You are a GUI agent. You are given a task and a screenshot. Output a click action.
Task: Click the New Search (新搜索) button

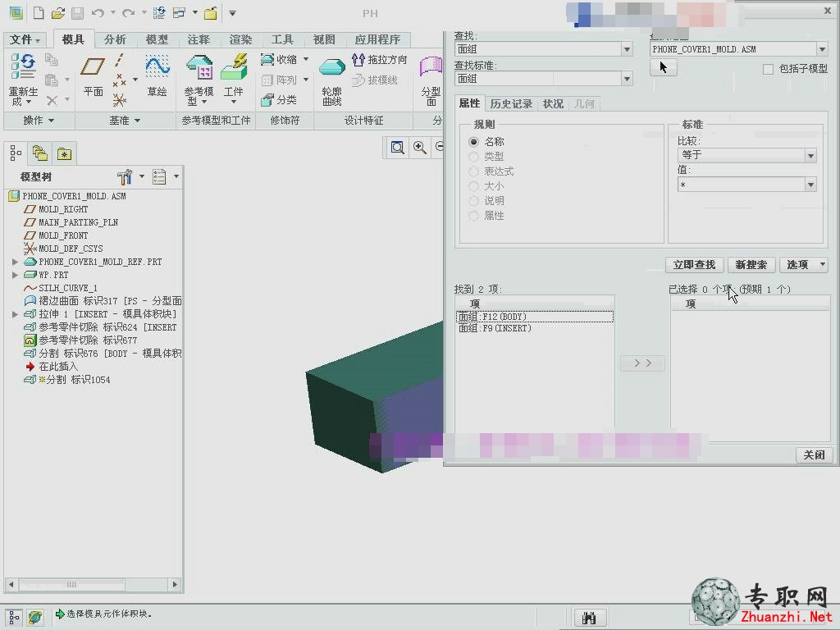pyautogui.click(x=751, y=265)
